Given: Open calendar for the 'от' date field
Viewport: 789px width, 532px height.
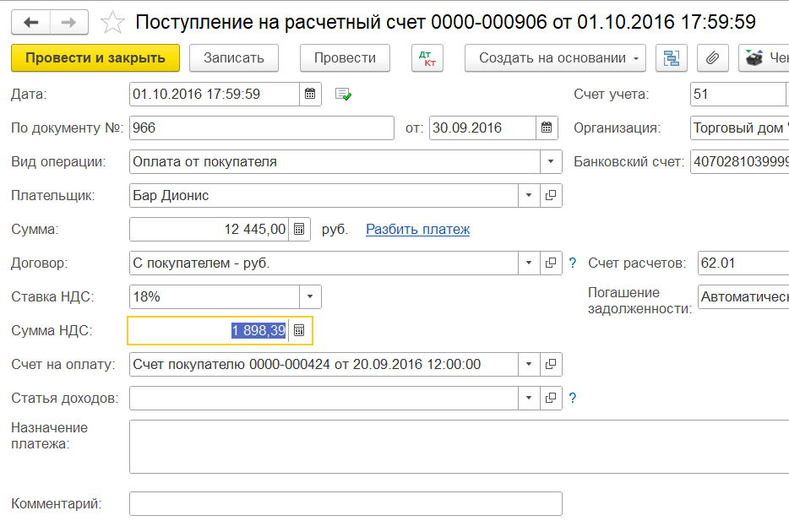Looking at the screenshot, I should click(547, 128).
